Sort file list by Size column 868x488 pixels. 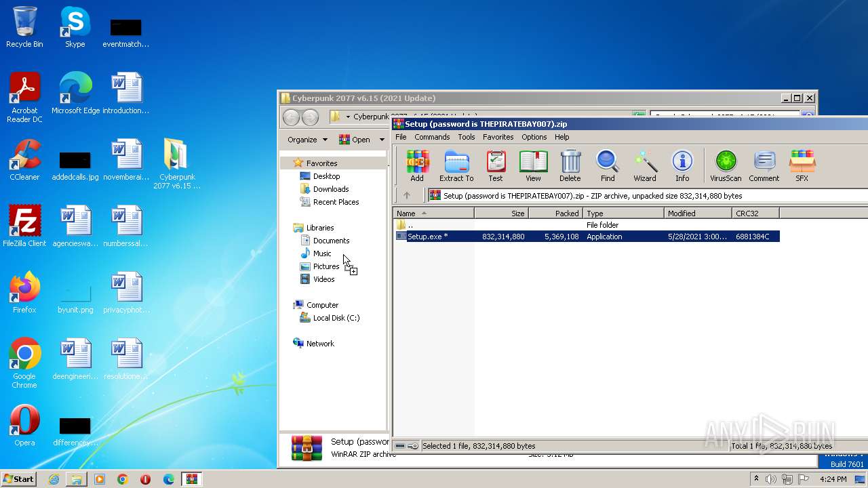tap(501, 213)
